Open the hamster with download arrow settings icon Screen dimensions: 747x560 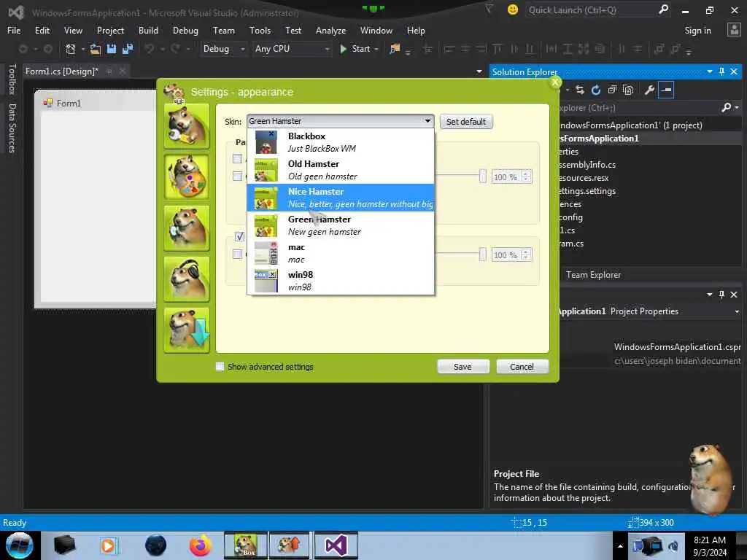[187, 330]
